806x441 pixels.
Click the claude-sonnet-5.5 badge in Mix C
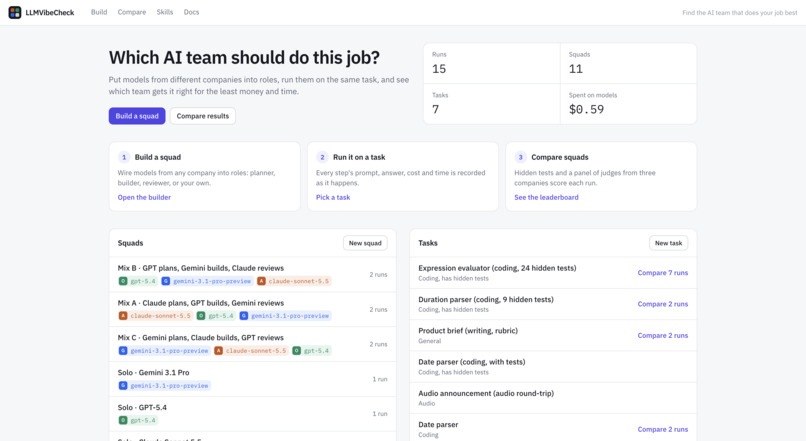coord(251,351)
